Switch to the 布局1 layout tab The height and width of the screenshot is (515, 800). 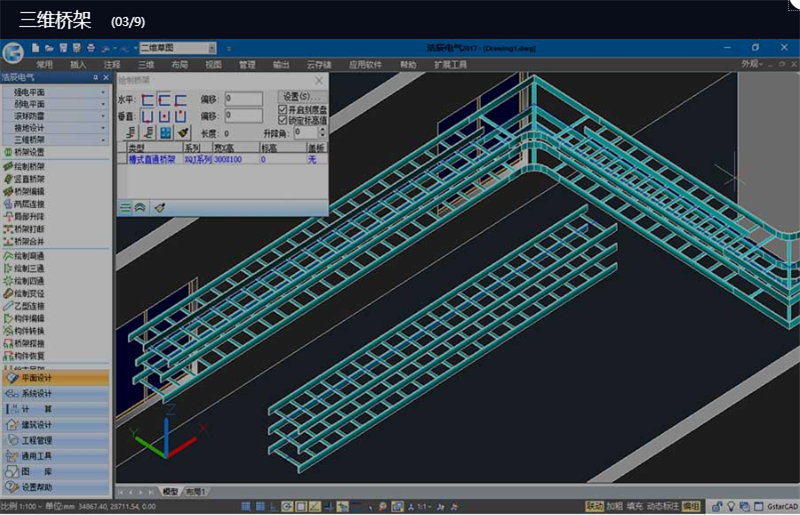[x=194, y=492]
